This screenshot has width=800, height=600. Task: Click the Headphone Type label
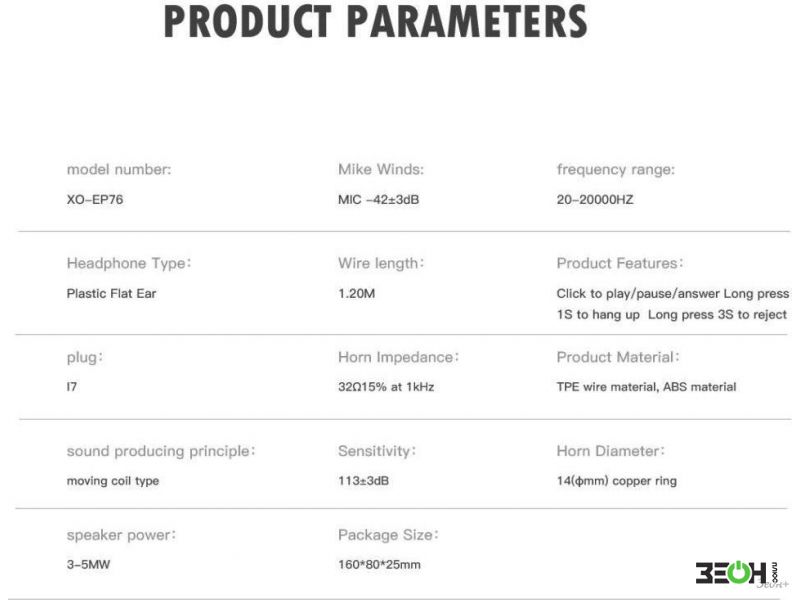coord(129,263)
